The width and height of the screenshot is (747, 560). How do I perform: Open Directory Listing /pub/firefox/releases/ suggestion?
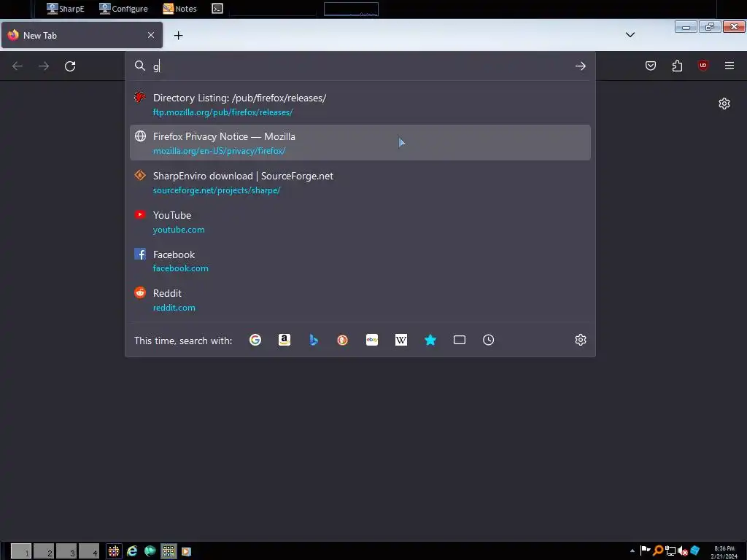click(360, 104)
